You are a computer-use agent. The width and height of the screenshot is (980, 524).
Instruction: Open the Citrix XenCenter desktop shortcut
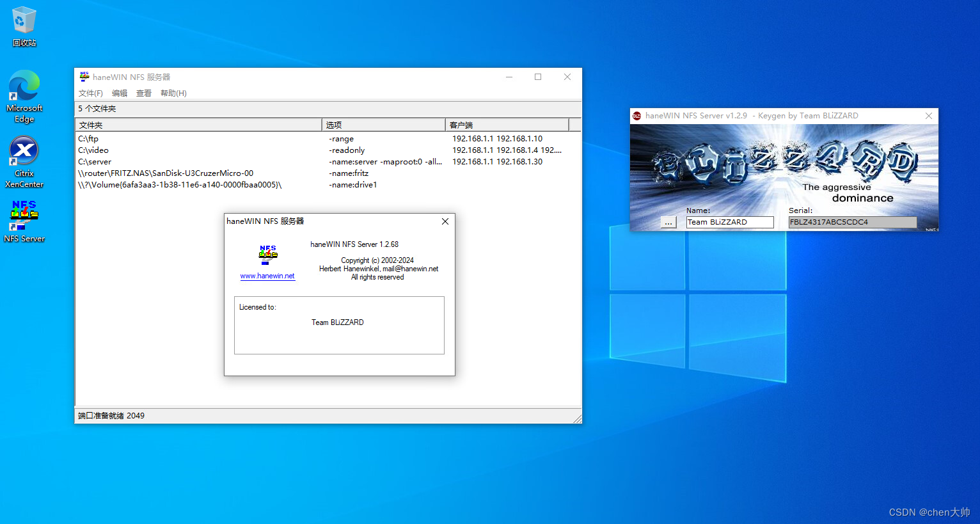tap(24, 162)
